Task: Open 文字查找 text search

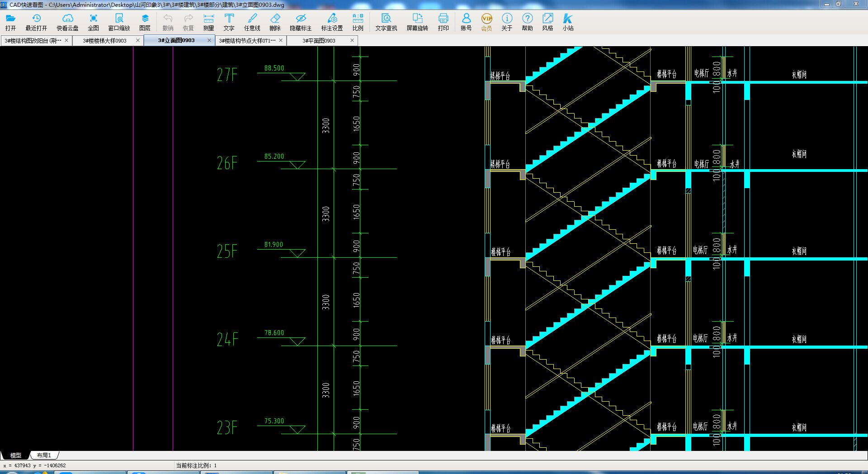Action: pyautogui.click(x=386, y=22)
